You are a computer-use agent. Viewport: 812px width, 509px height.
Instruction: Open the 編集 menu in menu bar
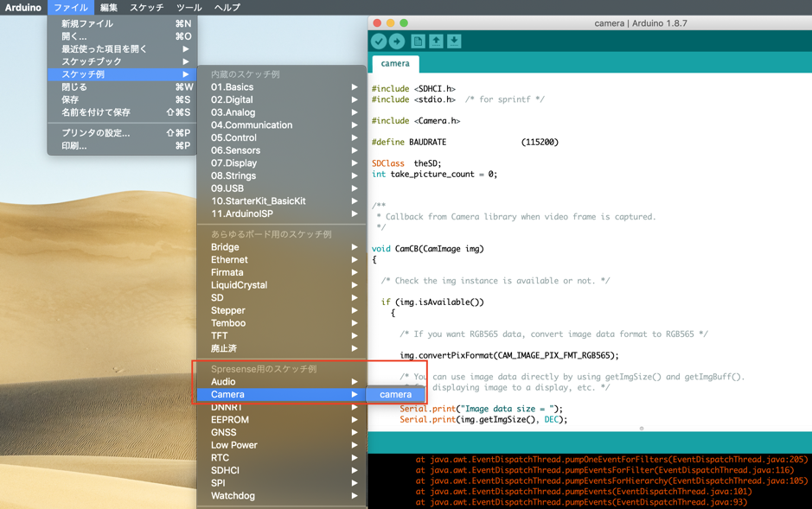[x=109, y=7]
